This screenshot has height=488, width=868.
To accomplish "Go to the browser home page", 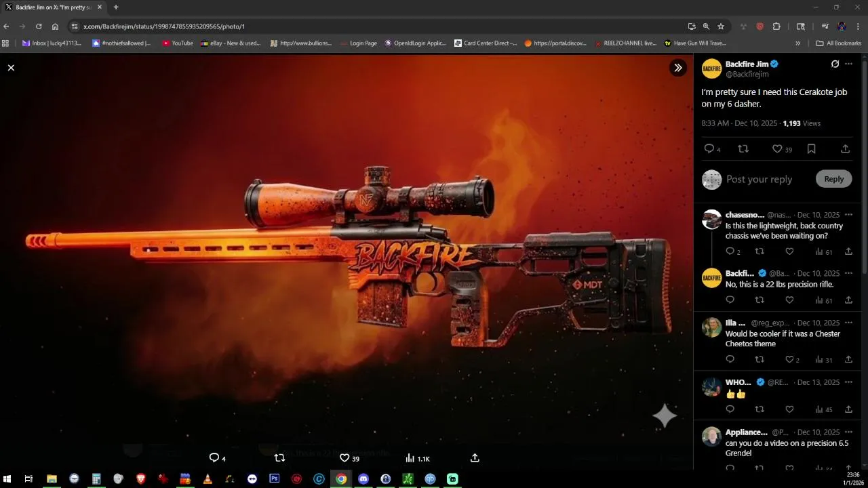I will (x=55, y=26).
